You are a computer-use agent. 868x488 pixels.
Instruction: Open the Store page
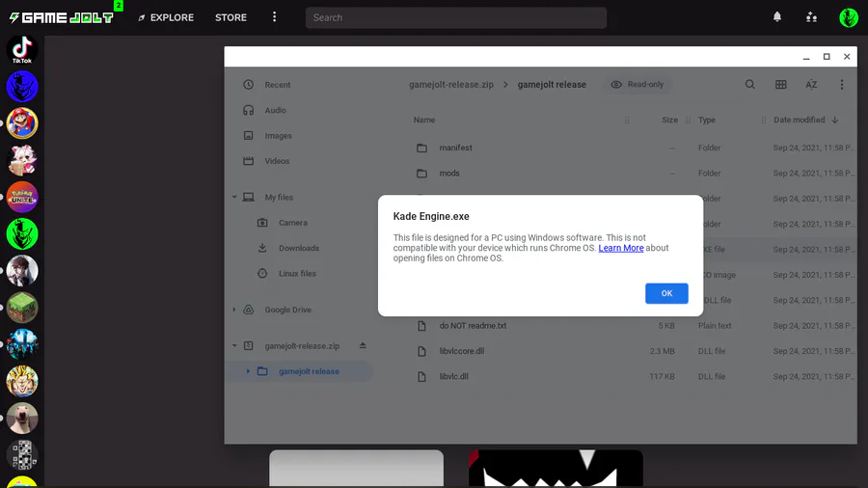pyautogui.click(x=231, y=17)
